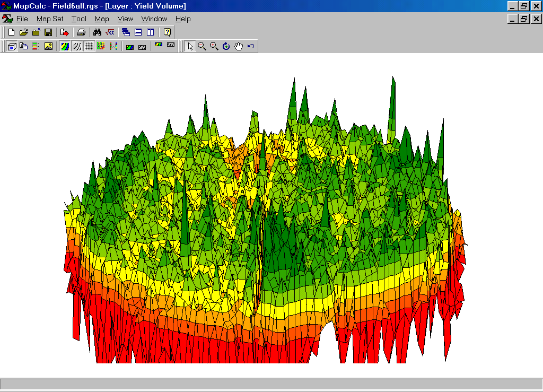Open the Map Set menu
Screen dimensions: 543x392
[x=50, y=19]
